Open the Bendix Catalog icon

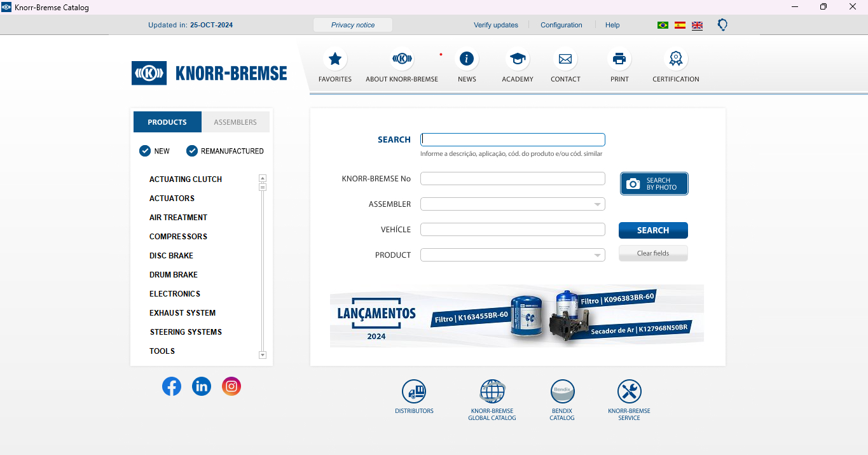(x=562, y=391)
